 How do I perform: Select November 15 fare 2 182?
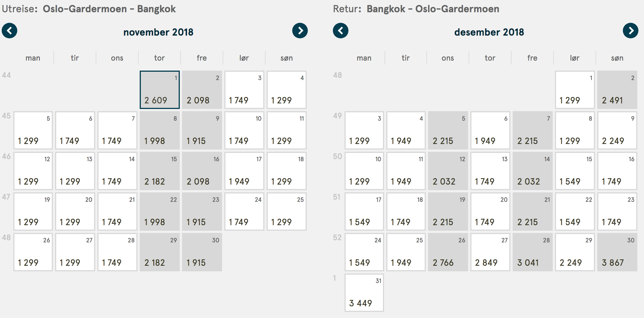(x=160, y=171)
